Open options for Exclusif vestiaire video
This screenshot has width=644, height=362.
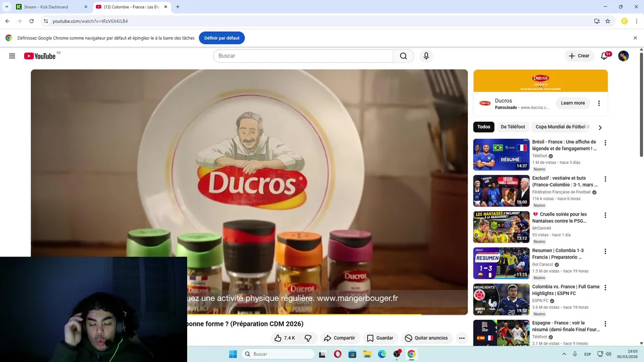pos(605,179)
